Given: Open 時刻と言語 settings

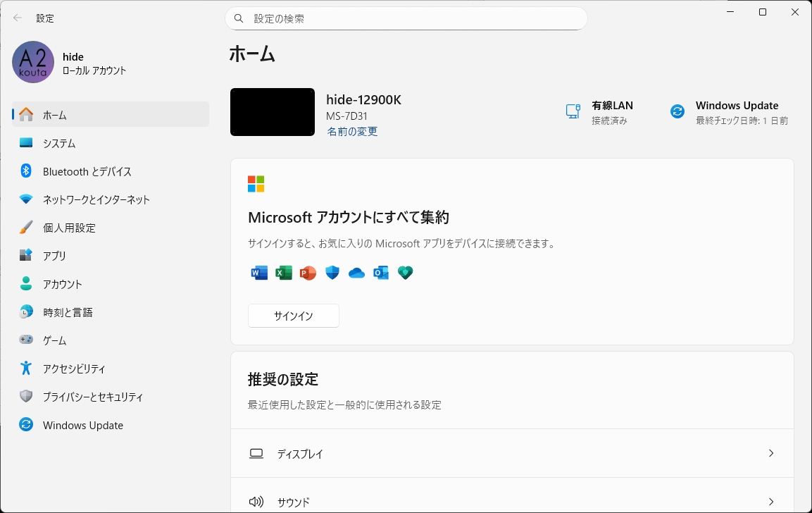Looking at the screenshot, I should pos(111,312).
